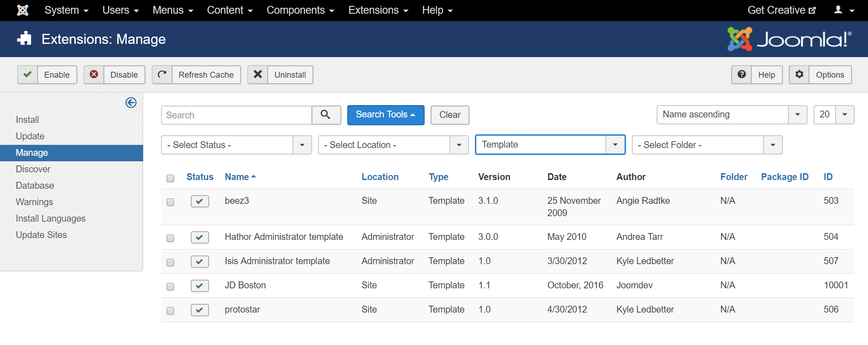The image size is (868, 345).
Task: Go to Warnings in sidebar
Action: click(34, 202)
